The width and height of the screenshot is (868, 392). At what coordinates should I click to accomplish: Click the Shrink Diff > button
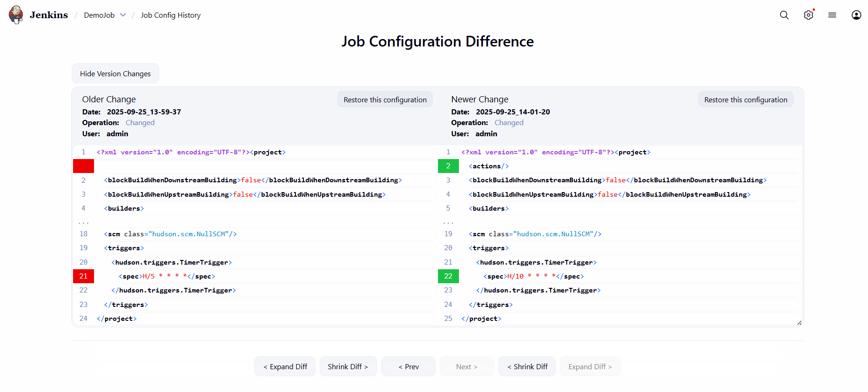click(x=348, y=366)
